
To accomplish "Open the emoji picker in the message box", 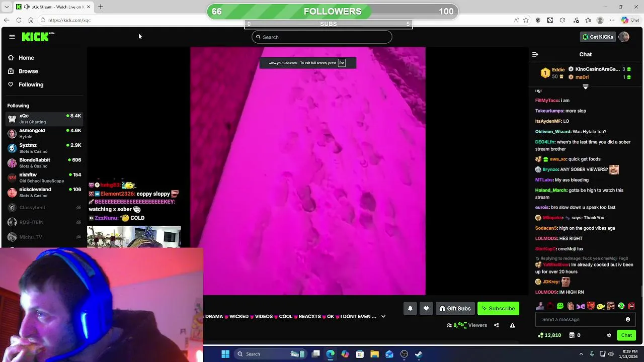I will 627,319.
